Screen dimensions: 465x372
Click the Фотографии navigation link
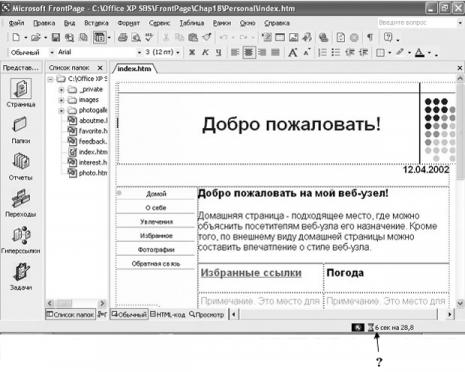156,250
